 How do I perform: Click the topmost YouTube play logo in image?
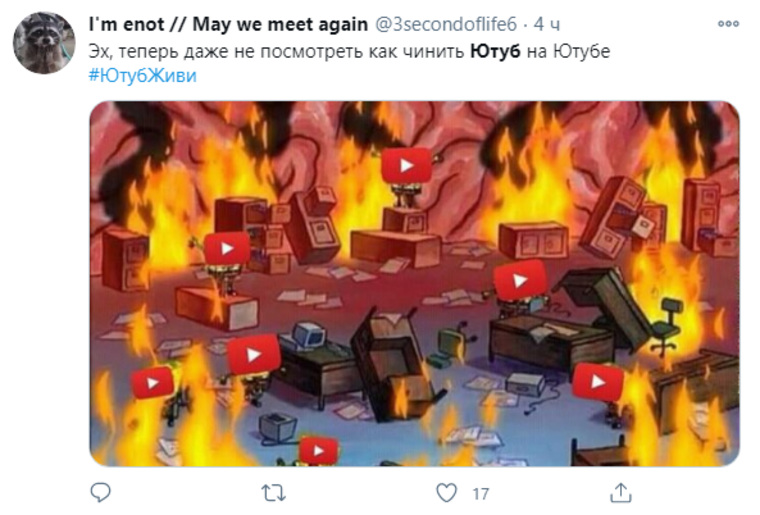point(406,166)
